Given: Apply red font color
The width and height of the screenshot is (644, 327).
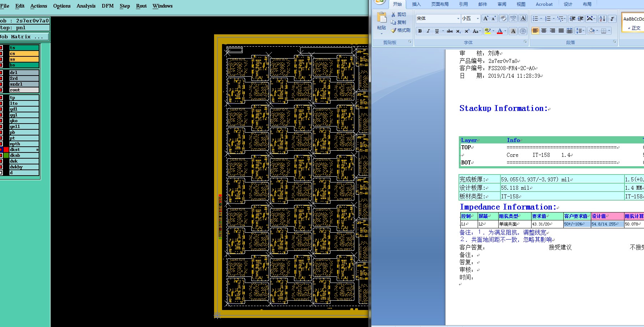Looking at the screenshot, I should pos(500,31).
